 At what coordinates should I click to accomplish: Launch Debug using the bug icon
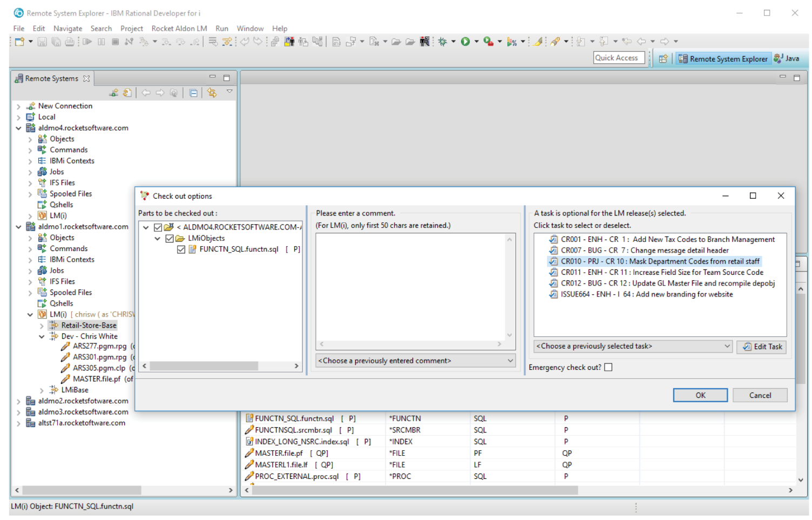click(x=443, y=42)
